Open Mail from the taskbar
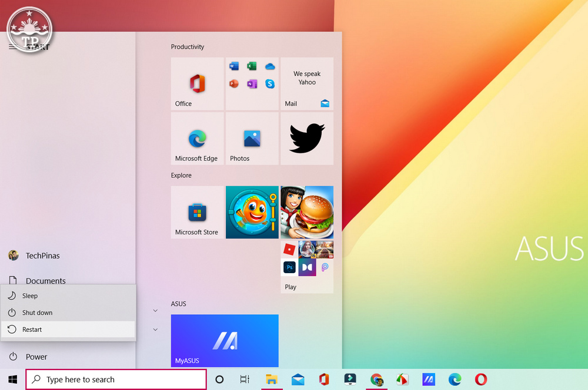 click(298, 379)
